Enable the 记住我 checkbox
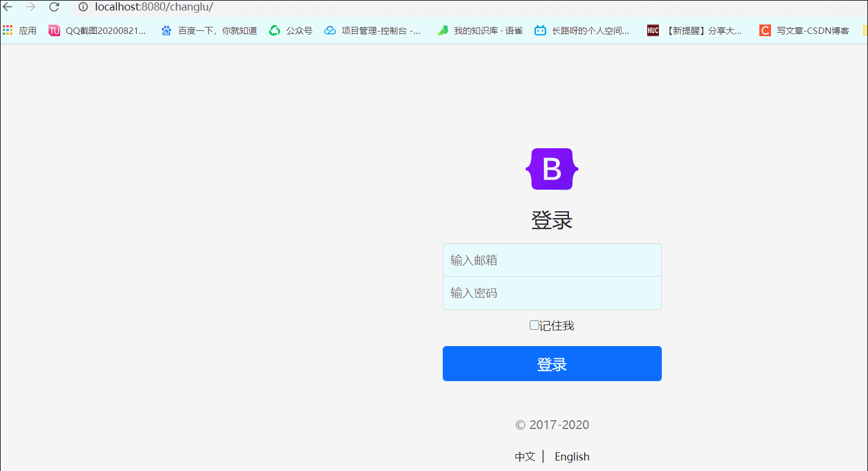868x471 pixels. coord(534,325)
